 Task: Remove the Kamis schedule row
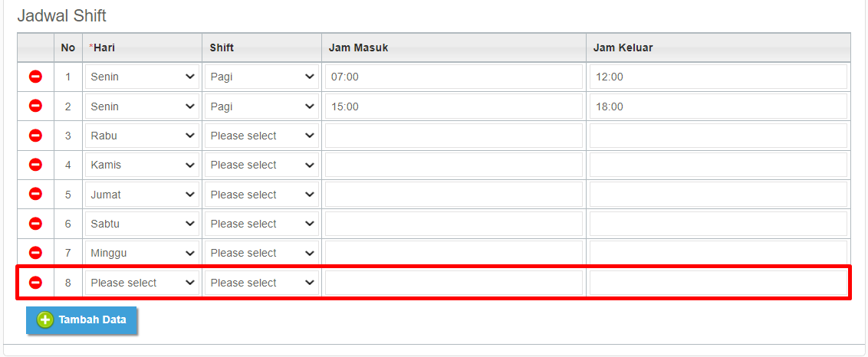(x=35, y=165)
